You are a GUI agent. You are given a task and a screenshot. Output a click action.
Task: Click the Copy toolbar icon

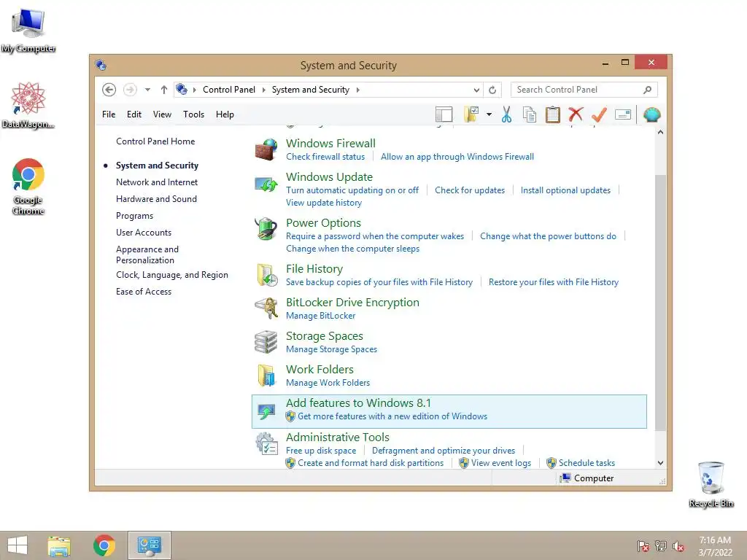[x=530, y=114]
